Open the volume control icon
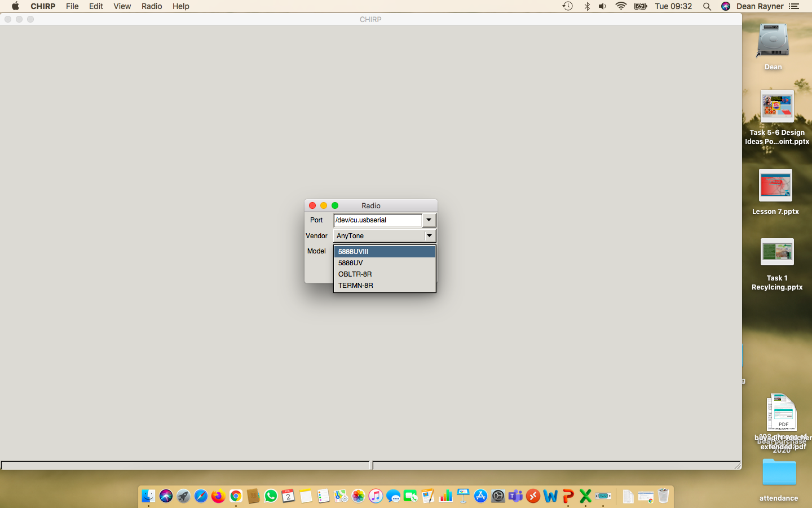812x508 pixels. tap(602, 6)
